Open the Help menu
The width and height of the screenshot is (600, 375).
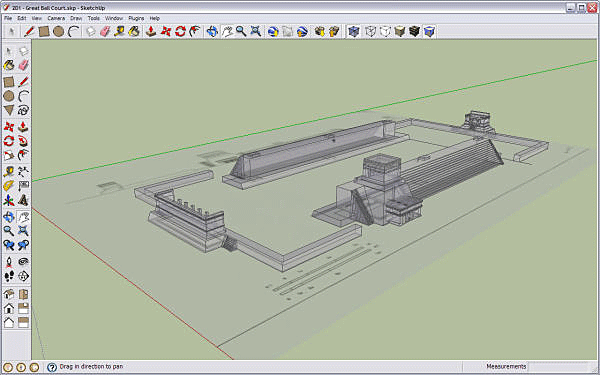(x=155, y=18)
